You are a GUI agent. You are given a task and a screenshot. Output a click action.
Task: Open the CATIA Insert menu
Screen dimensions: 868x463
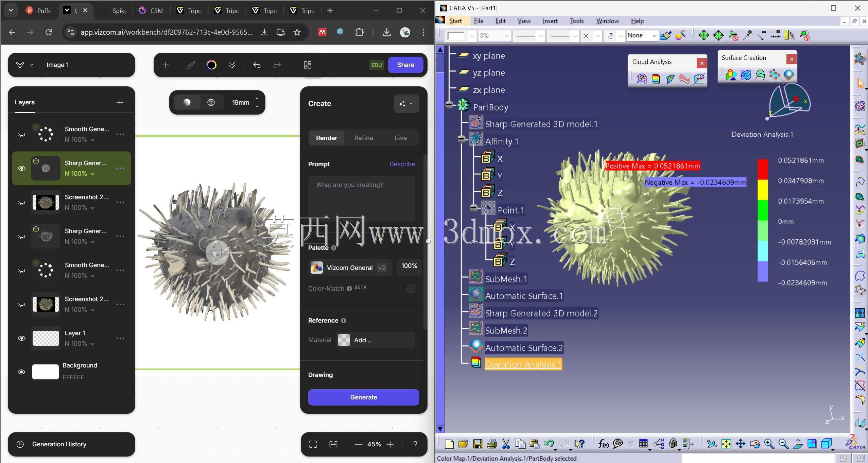pyautogui.click(x=550, y=21)
